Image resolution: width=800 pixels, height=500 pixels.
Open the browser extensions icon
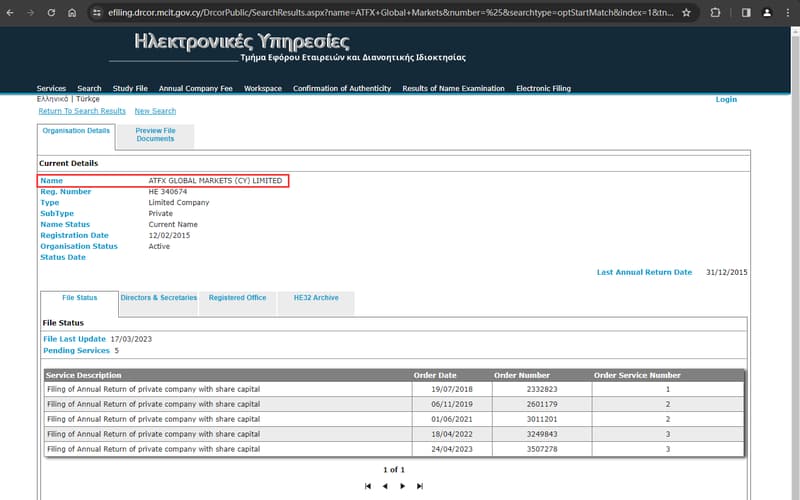715,13
